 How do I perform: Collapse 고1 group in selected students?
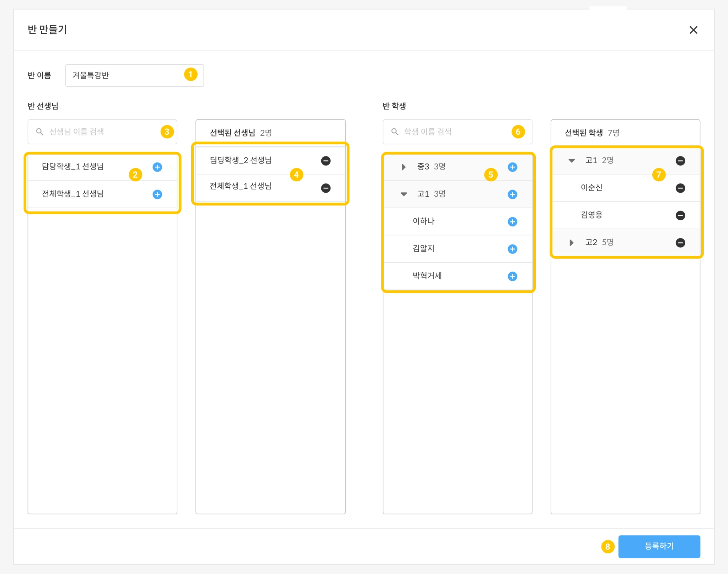click(x=572, y=161)
